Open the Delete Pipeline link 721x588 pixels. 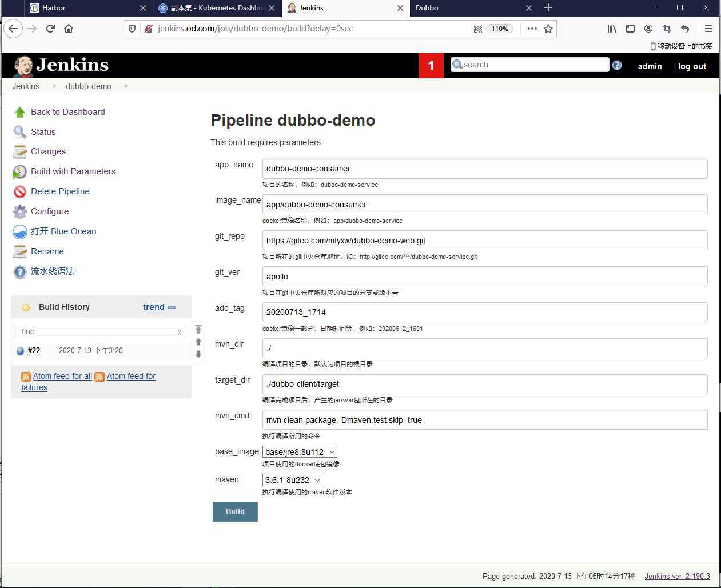tap(60, 191)
